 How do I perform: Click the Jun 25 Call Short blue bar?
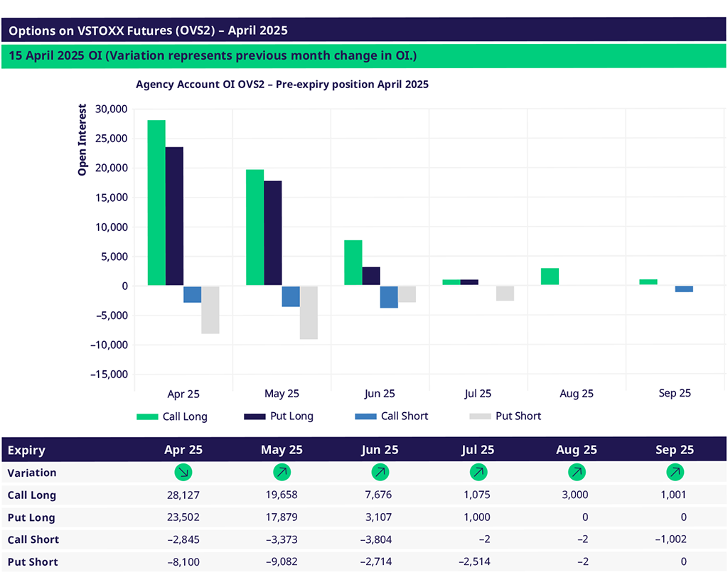click(x=389, y=296)
